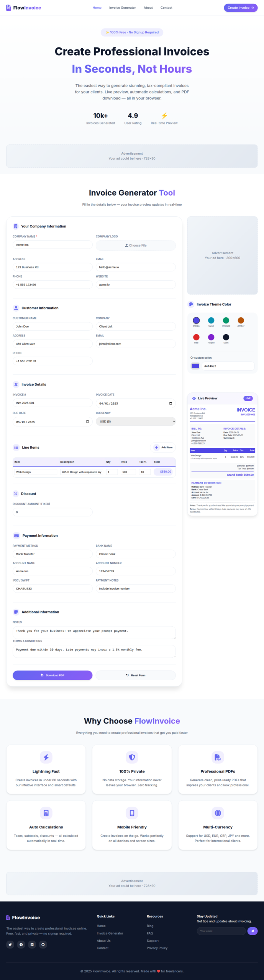Click the FlowInvoice logo in the header

pyautogui.click(x=23, y=8)
